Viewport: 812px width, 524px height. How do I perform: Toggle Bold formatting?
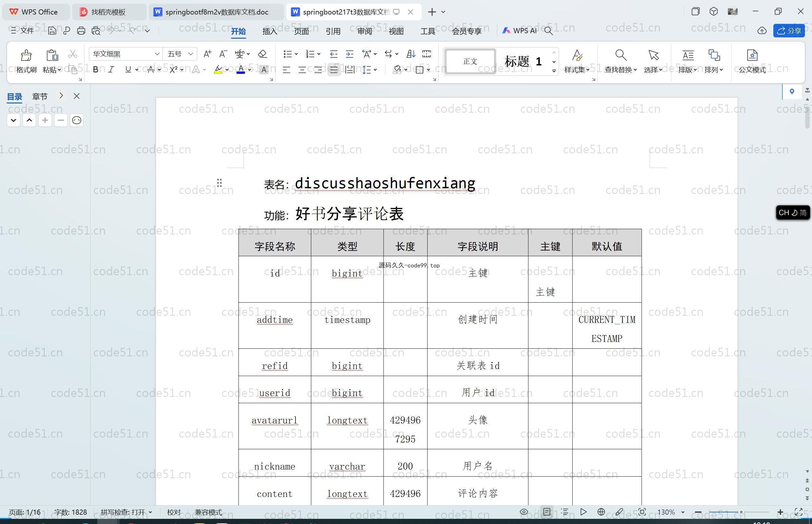point(96,70)
